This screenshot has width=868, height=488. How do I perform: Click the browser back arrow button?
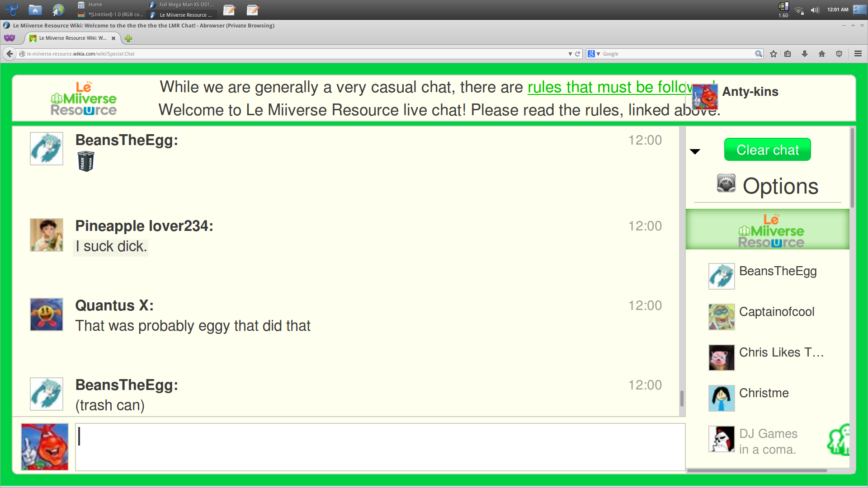(x=9, y=54)
